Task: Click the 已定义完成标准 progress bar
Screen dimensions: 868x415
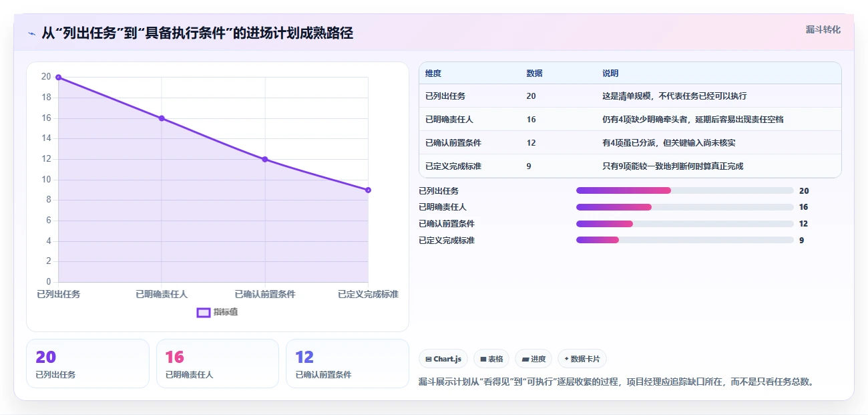Action: 684,240
